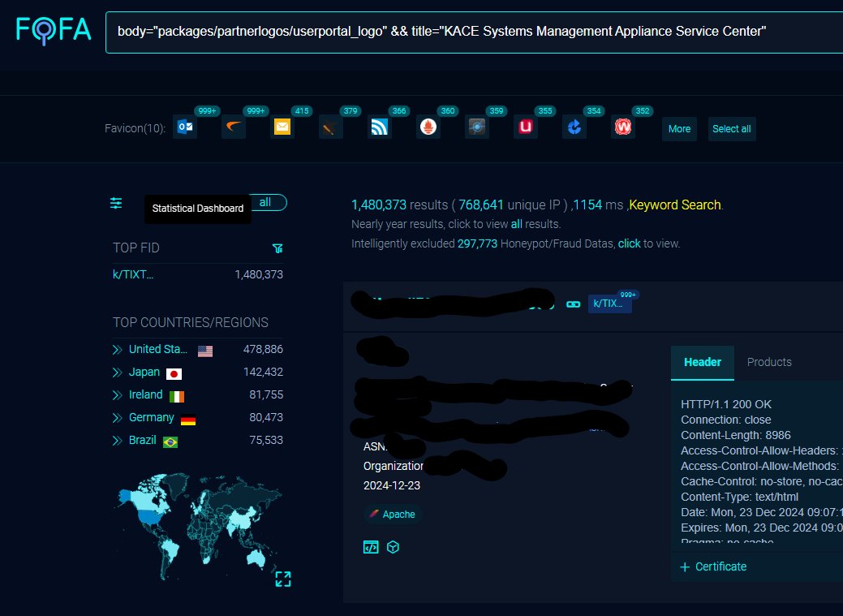
Task: Click the Japan country link
Action: [x=144, y=372]
